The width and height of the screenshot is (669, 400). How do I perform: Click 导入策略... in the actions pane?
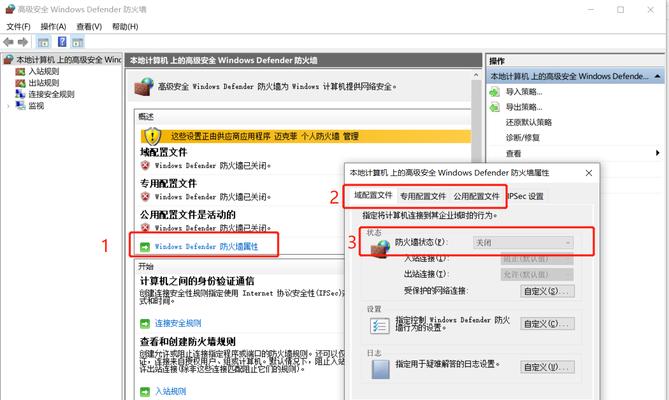tap(524, 92)
